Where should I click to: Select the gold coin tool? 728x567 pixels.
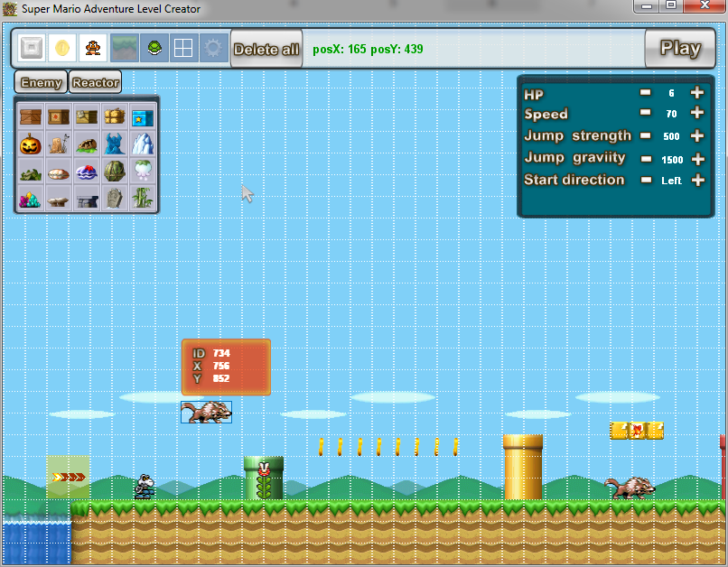click(x=62, y=48)
